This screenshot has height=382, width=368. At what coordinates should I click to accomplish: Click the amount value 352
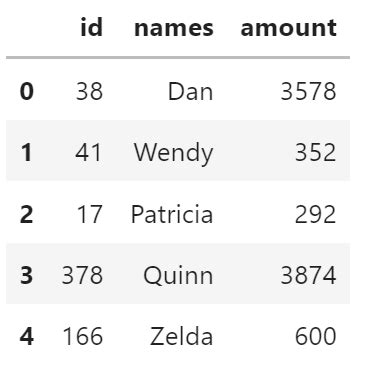[316, 153]
